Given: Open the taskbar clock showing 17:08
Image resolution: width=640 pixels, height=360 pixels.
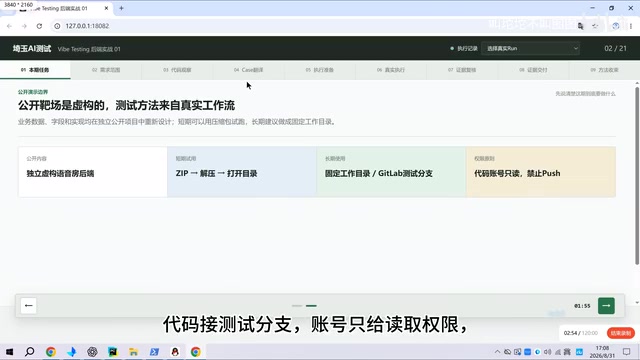Looking at the screenshot, I should click(602, 352).
